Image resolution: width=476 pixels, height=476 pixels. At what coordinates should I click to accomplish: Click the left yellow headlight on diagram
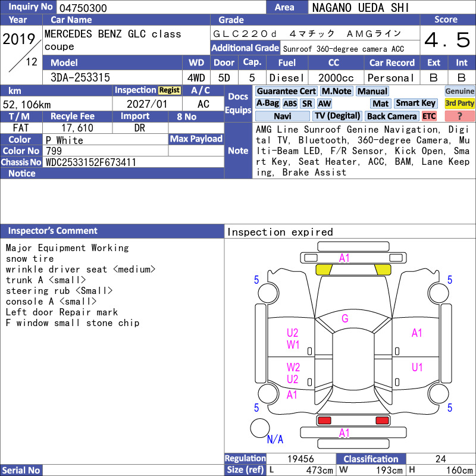coord(324,270)
